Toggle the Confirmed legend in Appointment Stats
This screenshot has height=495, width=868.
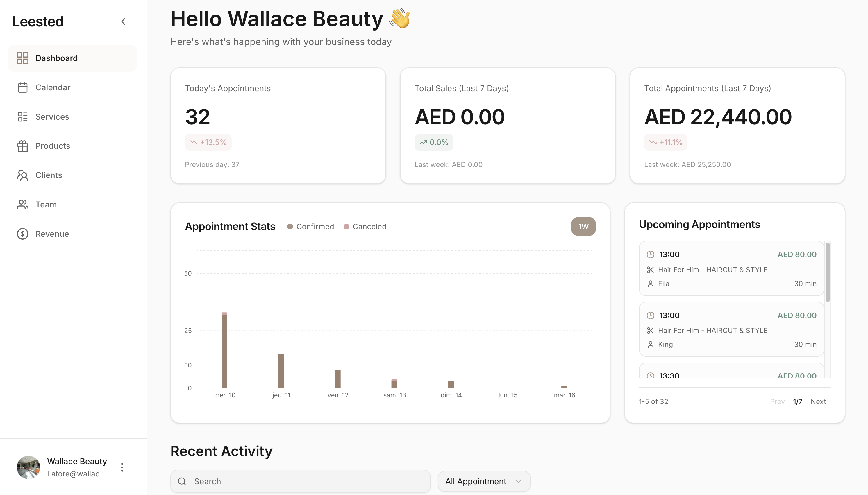tap(310, 226)
